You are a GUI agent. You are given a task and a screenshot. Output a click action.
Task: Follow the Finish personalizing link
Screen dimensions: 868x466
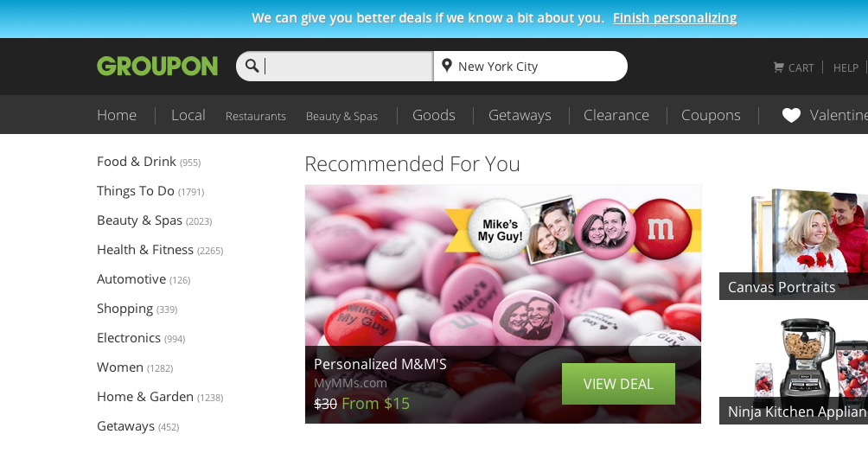coord(675,18)
